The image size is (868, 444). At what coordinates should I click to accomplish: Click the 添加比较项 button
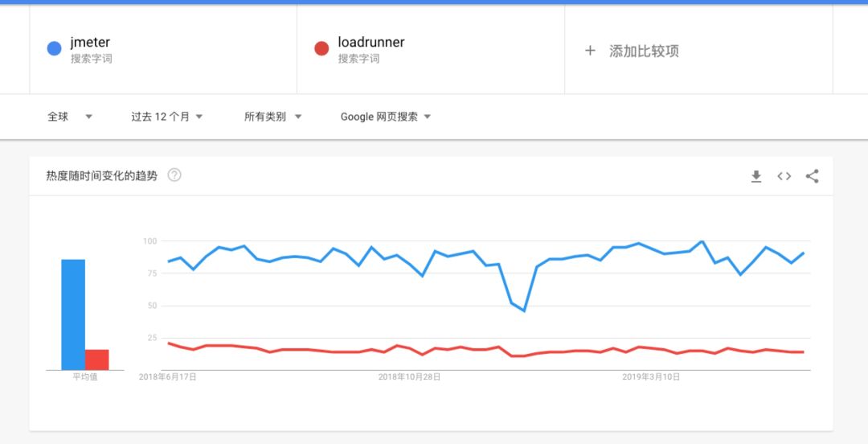click(643, 51)
